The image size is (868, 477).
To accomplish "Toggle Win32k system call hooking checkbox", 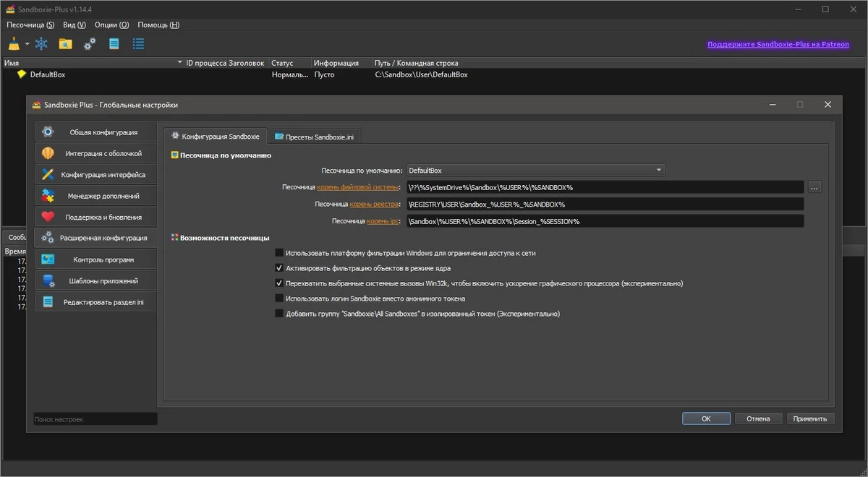I will (279, 283).
